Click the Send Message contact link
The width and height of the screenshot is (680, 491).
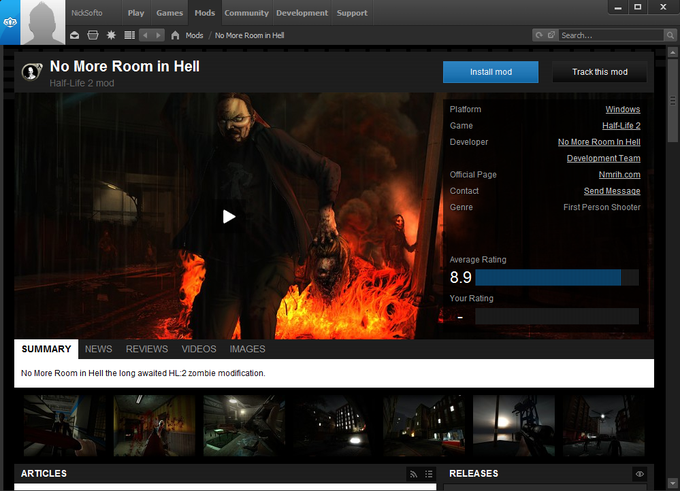612,191
